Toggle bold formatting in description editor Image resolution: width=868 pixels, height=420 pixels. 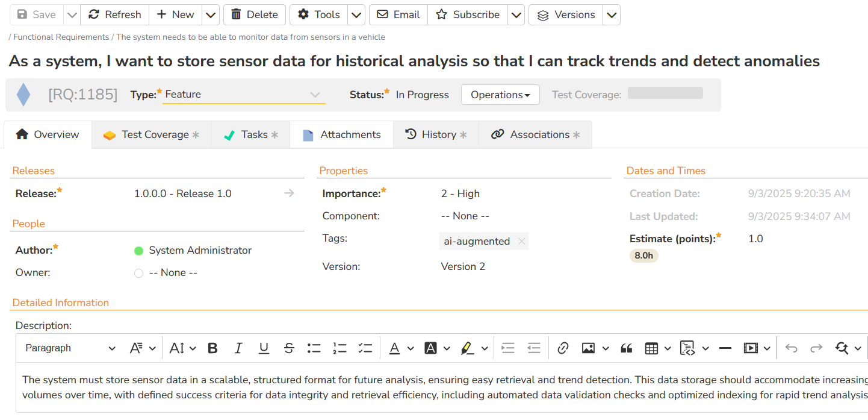(x=212, y=348)
